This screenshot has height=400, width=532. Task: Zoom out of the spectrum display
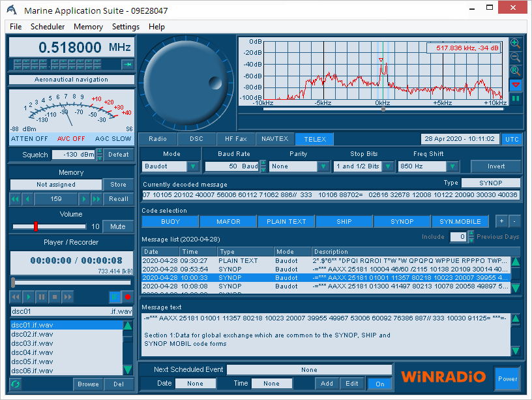tap(515, 57)
